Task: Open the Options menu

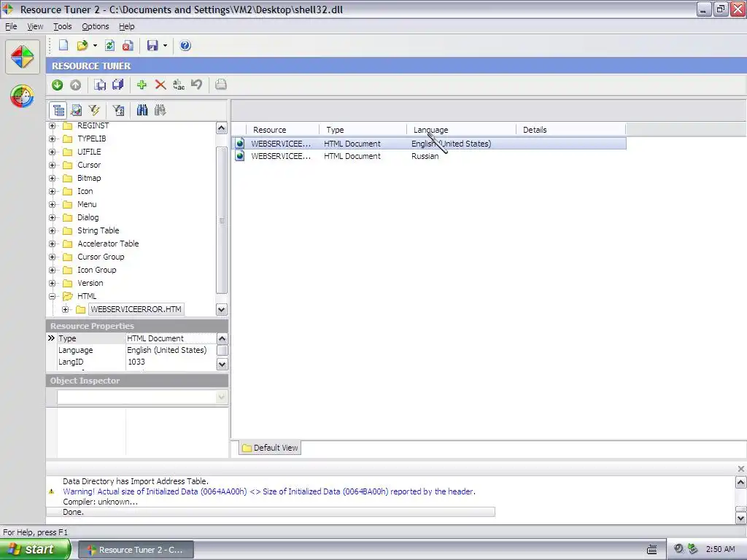Action: point(96,27)
